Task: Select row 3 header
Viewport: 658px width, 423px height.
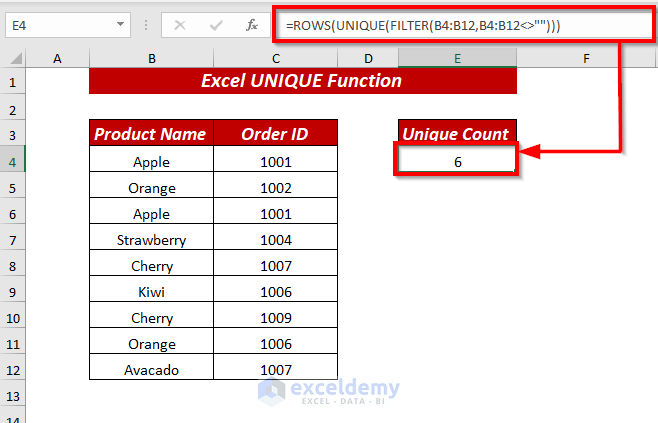Action: (13, 135)
